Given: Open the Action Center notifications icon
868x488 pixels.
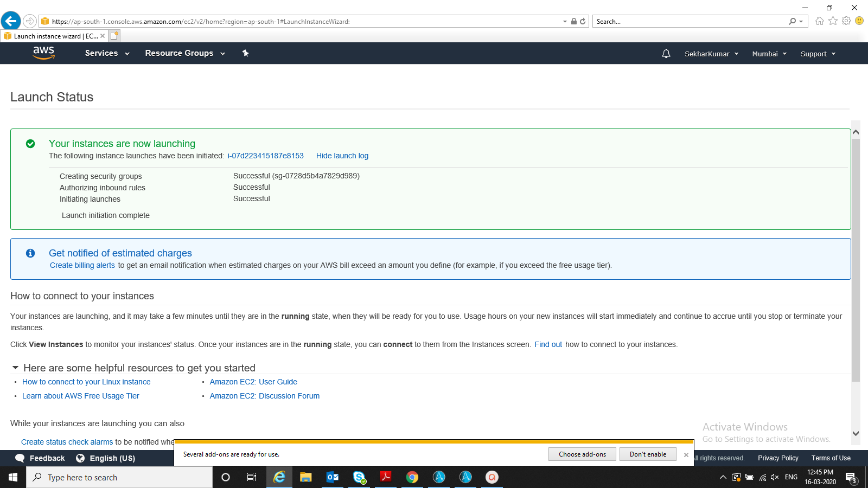Looking at the screenshot, I should 852,478.
